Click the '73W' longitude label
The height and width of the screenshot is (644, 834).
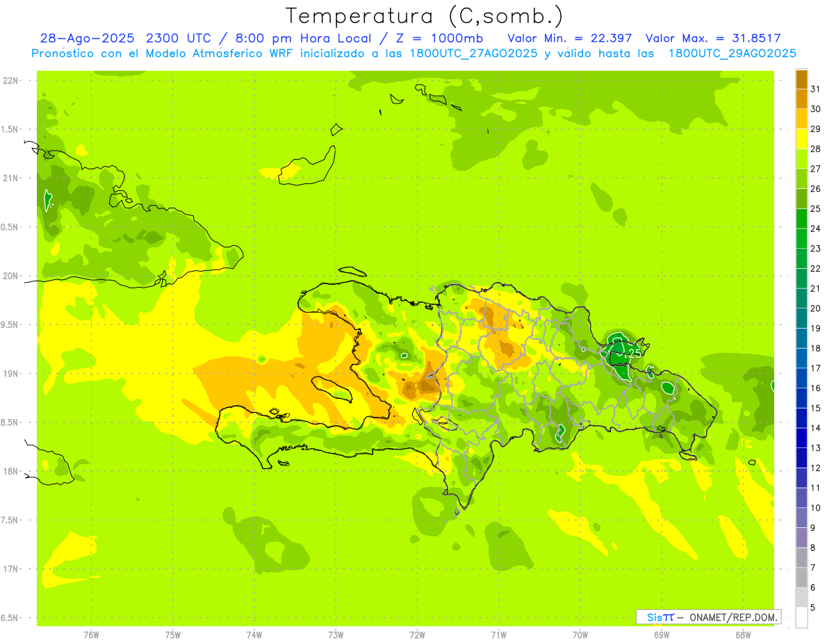(336, 635)
